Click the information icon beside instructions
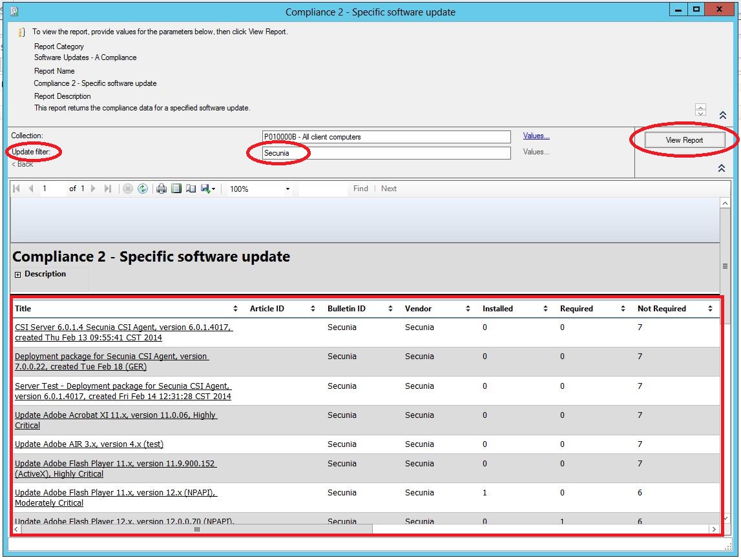This screenshot has width=741, height=560. [21, 32]
